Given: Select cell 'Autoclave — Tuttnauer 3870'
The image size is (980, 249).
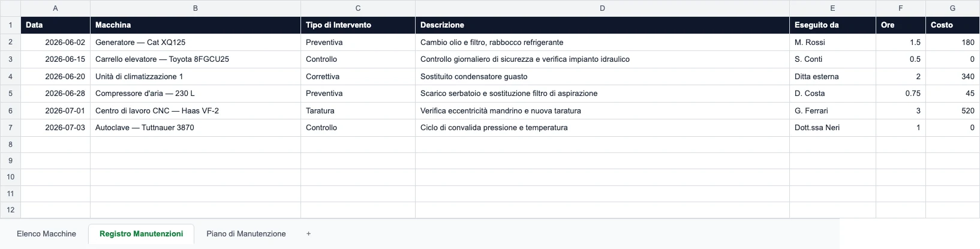Looking at the screenshot, I should point(196,128).
